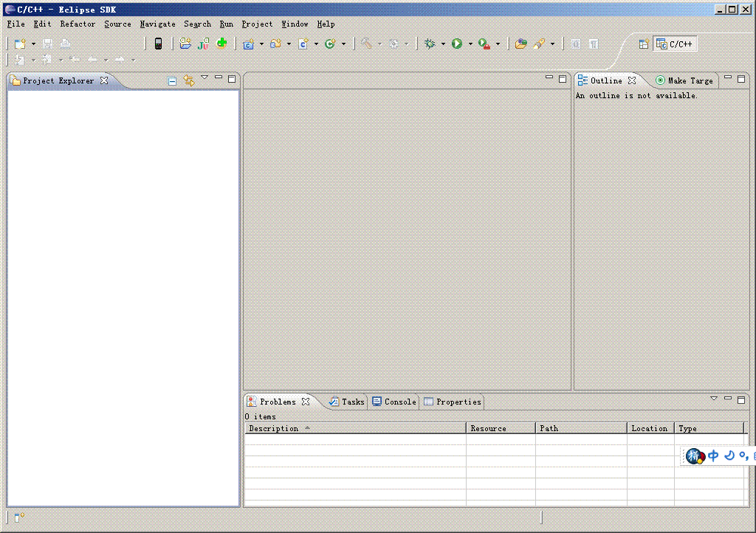The width and height of the screenshot is (756, 533).
Task: Expand the New C/C++ Project dropdown arrow
Action: 261,44
